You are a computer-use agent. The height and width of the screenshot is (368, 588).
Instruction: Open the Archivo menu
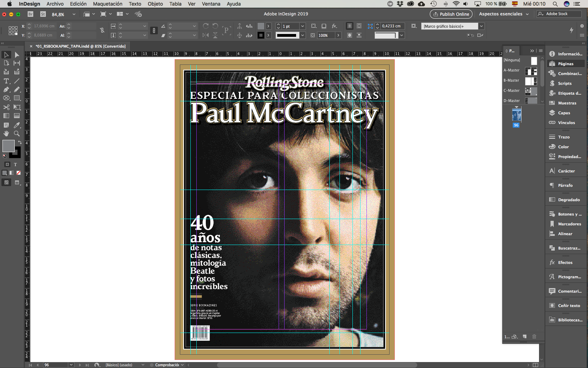tap(55, 4)
